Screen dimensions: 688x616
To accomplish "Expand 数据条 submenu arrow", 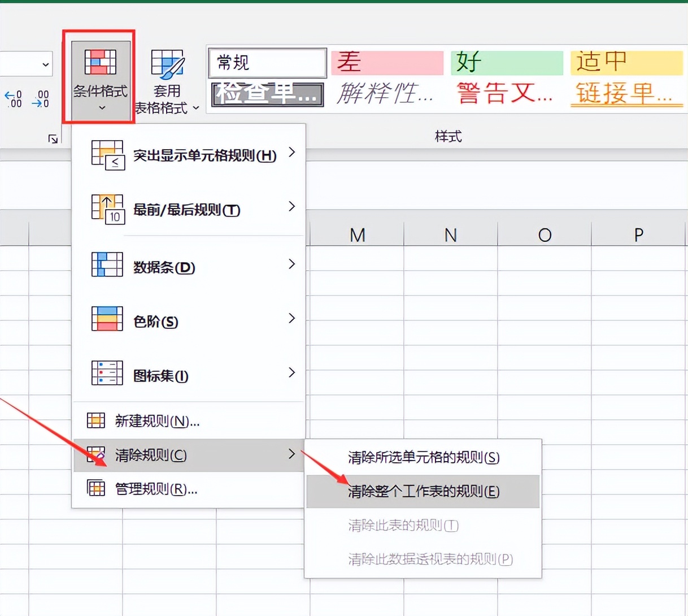I will [x=291, y=264].
